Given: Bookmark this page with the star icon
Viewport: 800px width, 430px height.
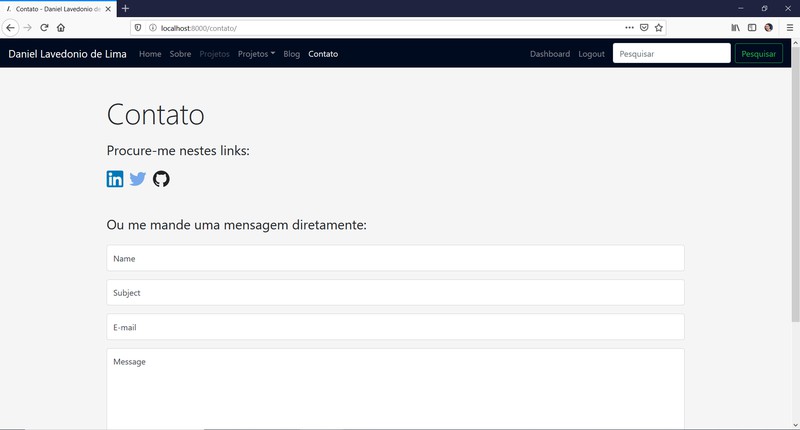Looking at the screenshot, I should coord(659,28).
